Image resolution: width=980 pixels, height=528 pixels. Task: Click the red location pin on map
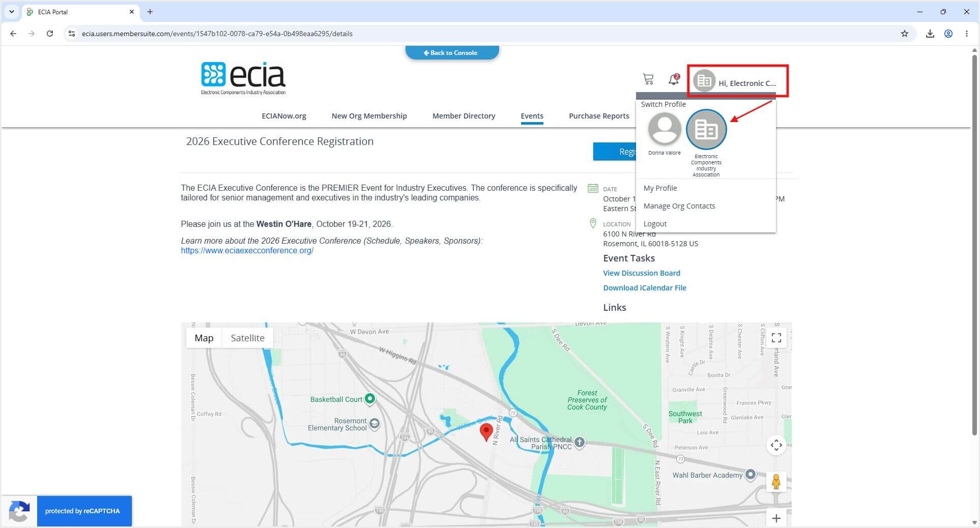[486, 431]
